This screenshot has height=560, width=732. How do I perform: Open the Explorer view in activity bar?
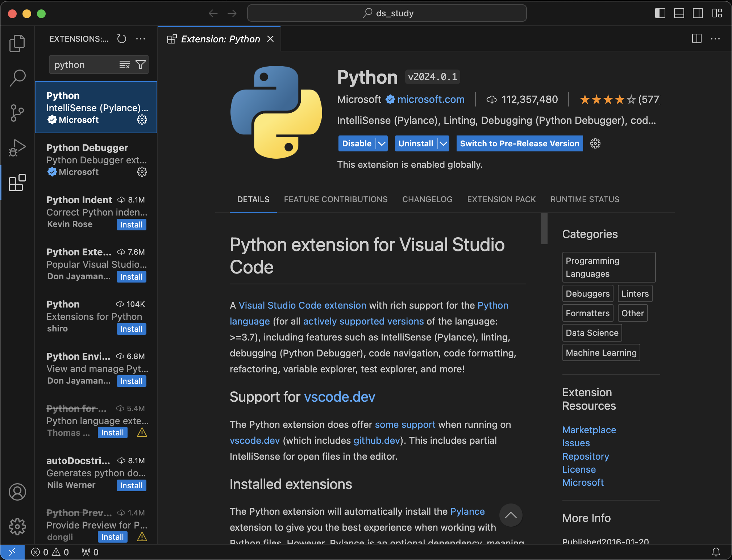[17, 43]
